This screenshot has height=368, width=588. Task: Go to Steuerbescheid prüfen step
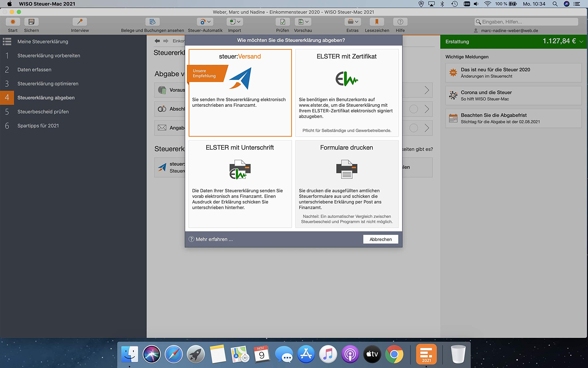[x=73, y=112]
